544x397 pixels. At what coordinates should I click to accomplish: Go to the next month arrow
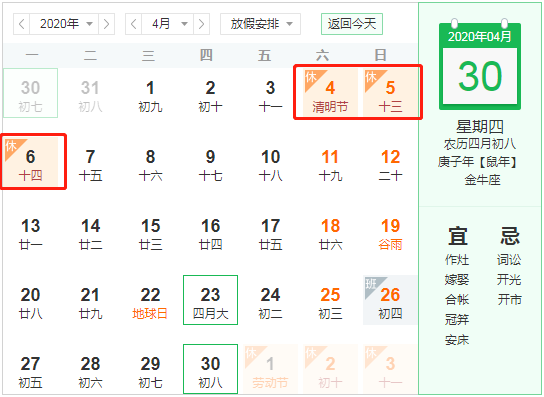pyautogui.click(x=201, y=24)
